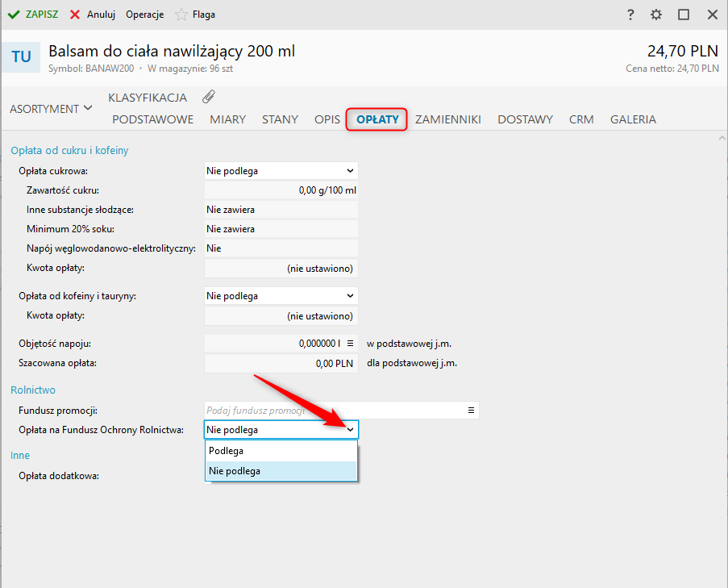
Task: Switch to the DOSTAWY tab
Action: 525,119
